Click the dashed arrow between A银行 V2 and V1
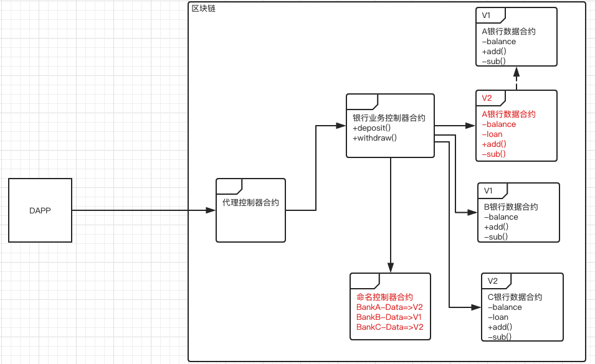The image size is (595, 364). (516, 78)
